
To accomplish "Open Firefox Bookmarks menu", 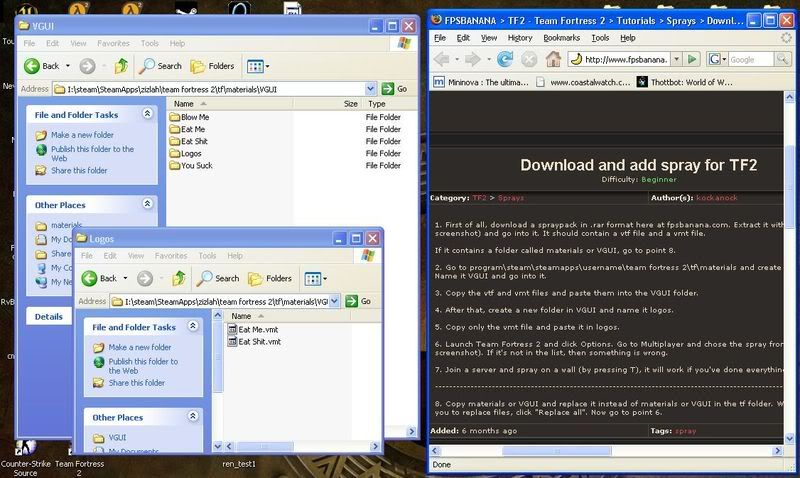I will click(562, 38).
